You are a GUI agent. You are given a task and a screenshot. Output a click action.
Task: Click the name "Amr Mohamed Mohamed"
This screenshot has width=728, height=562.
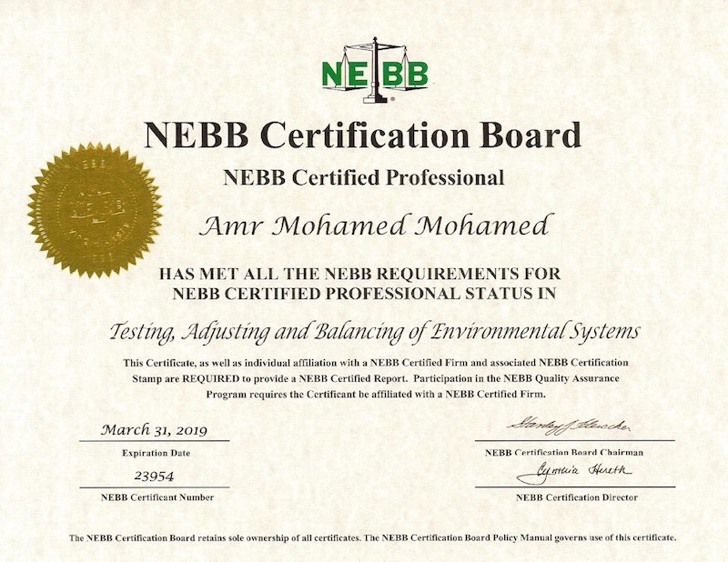tap(377, 226)
